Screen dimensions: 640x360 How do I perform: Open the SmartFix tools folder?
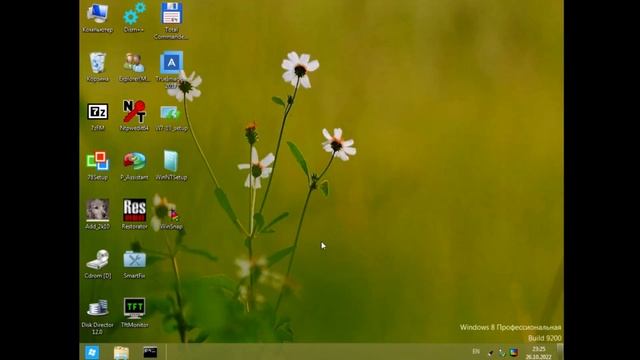click(134, 264)
